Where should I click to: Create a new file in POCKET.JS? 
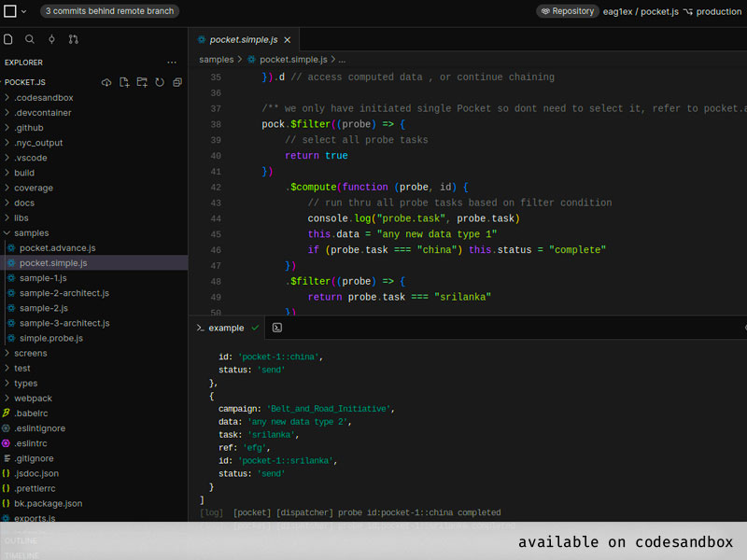[x=124, y=82]
